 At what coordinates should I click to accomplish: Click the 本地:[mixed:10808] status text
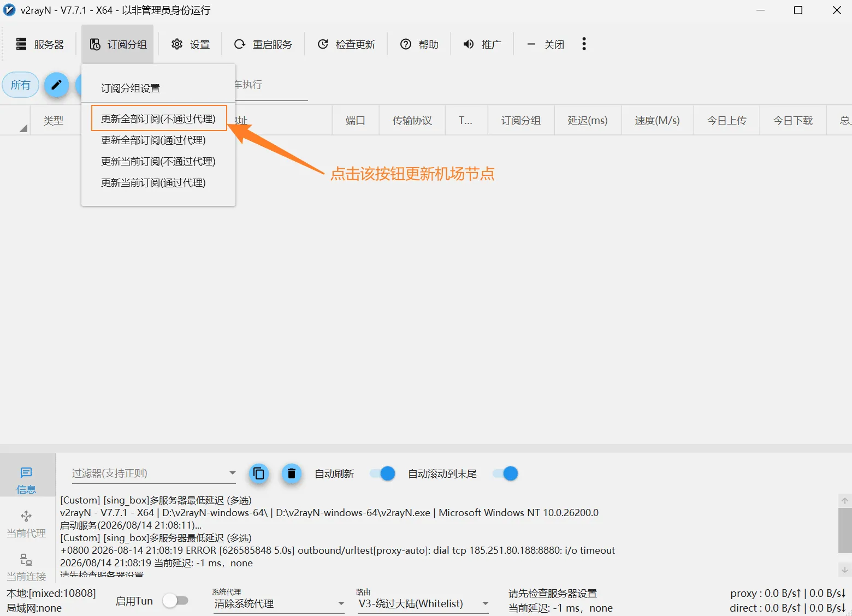click(51, 593)
